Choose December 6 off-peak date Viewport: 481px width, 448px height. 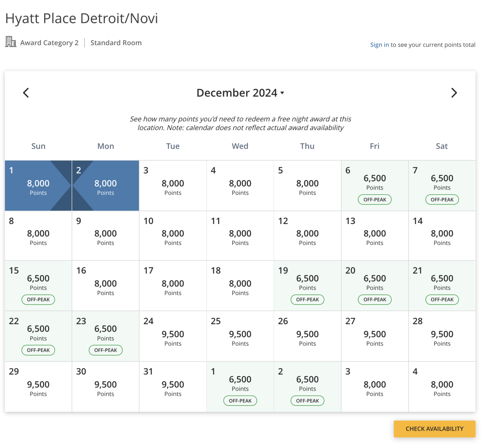[375, 186]
